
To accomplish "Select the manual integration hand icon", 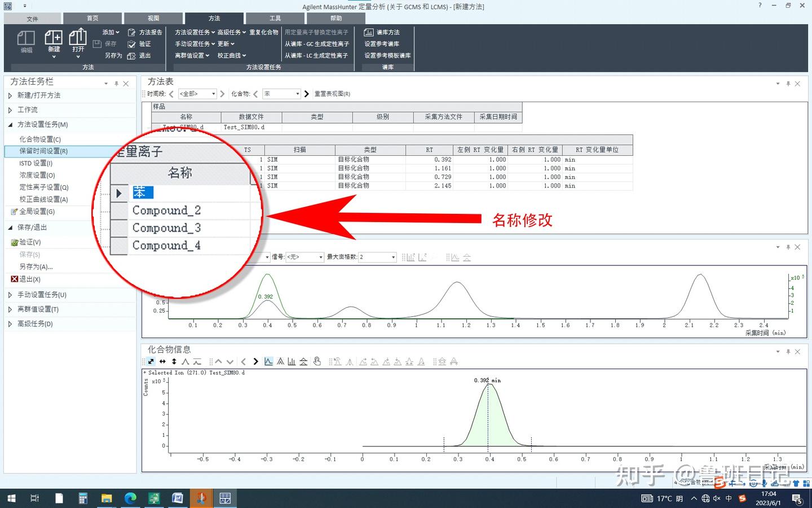I will click(x=317, y=361).
